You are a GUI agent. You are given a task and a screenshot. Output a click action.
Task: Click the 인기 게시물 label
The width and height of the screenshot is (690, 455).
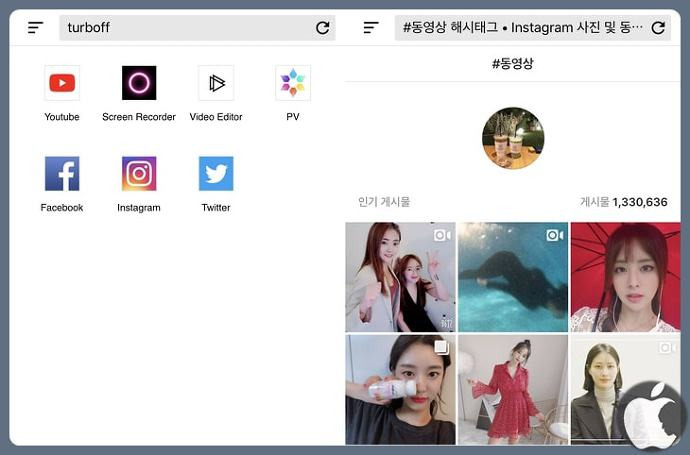[384, 202]
